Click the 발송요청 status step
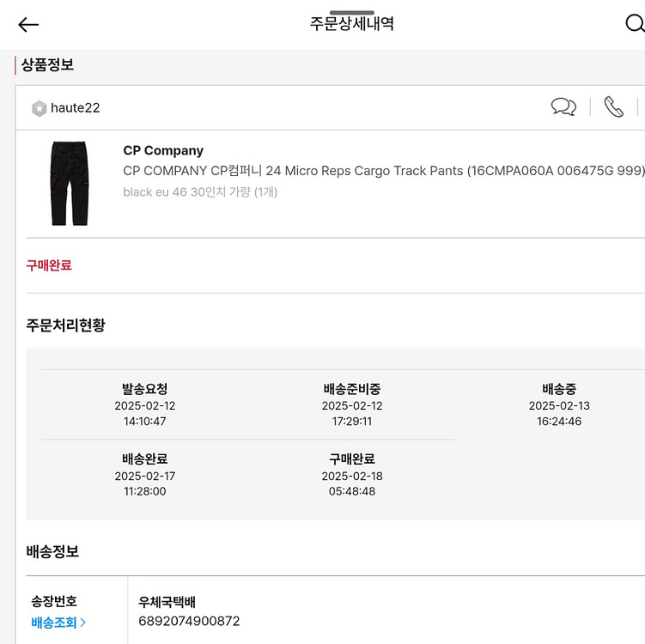The height and width of the screenshot is (644, 645). point(145,389)
